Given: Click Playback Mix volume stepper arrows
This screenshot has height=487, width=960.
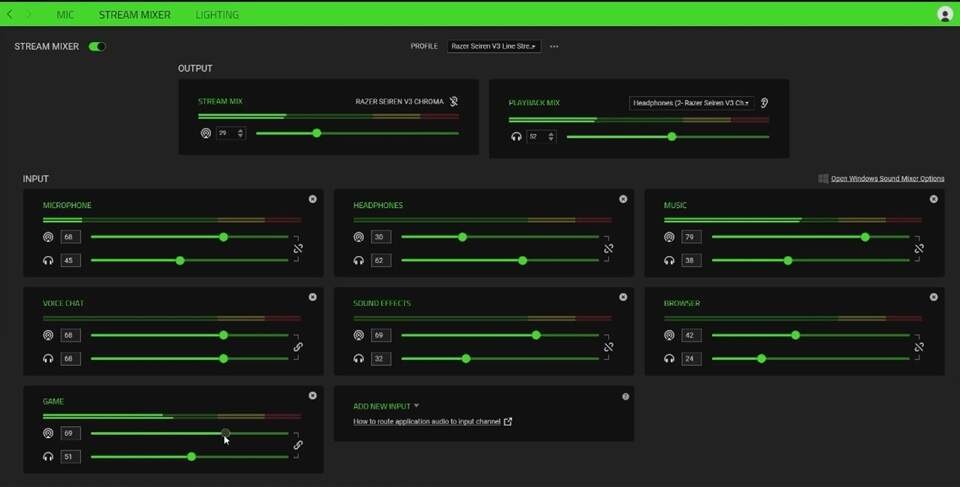Looking at the screenshot, I should [x=550, y=137].
